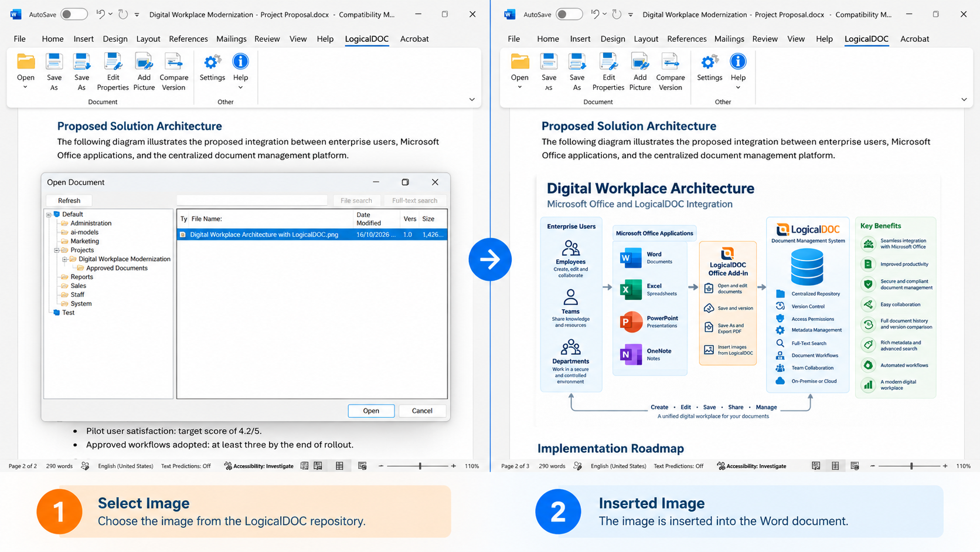This screenshot has width=980, height=552.
Task: Click Add Picture icon in right Word window
Action: point(640,62)
